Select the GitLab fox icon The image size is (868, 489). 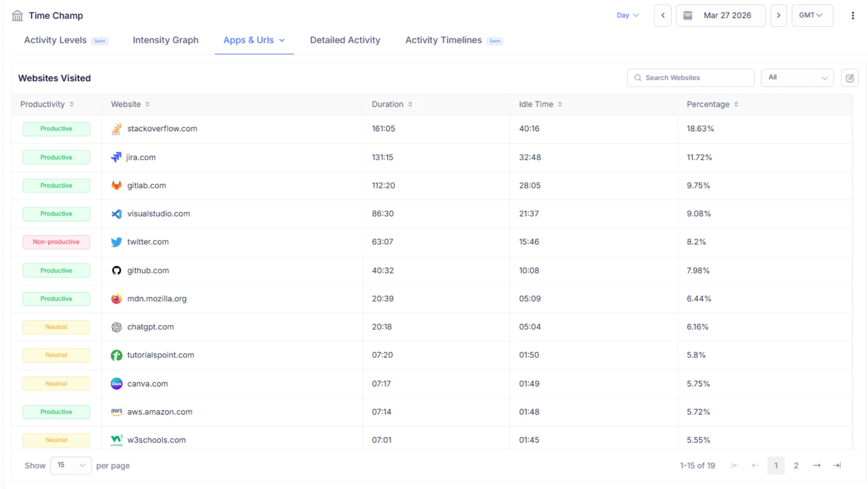pyautogui.click(x=116, y=185)
